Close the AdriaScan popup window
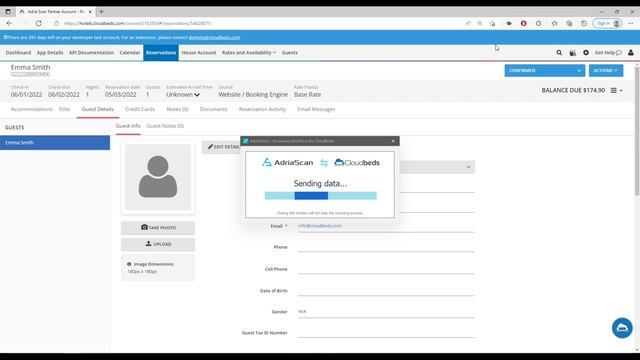This screenshot has height=360, width=640. coord(393,141)
